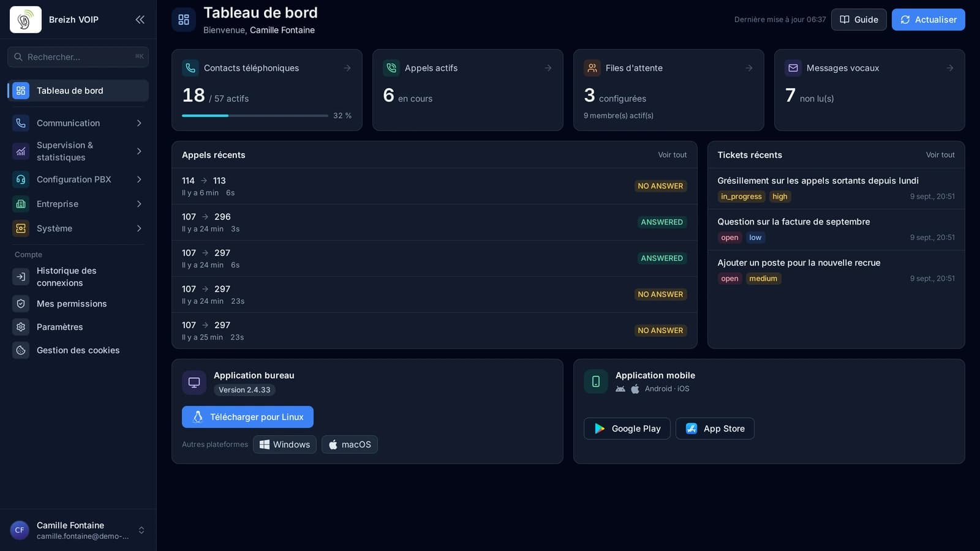Screen dimensions: 980x551
Task: Click the Contacts téléphoniques phone icon
Action: click(x=190, y=68)
